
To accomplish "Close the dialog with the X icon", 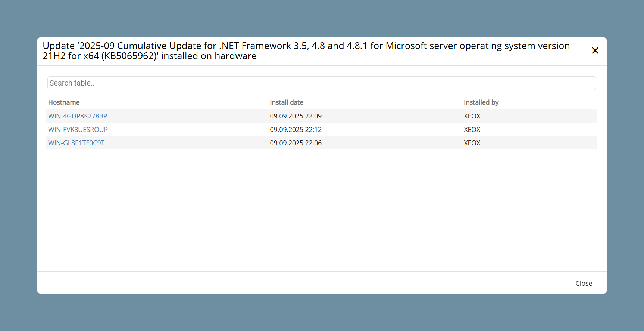I will 595,50.
